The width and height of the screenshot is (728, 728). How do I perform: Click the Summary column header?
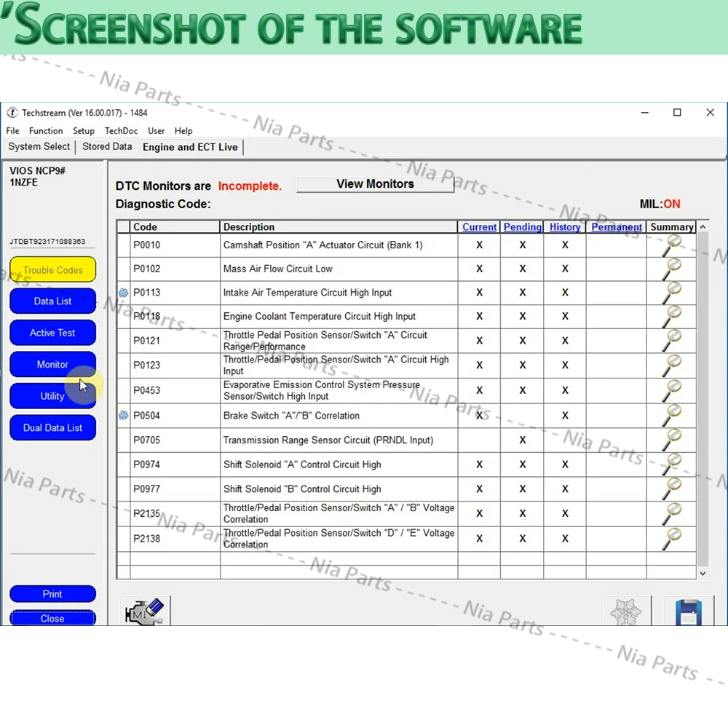tap(671, 227)
